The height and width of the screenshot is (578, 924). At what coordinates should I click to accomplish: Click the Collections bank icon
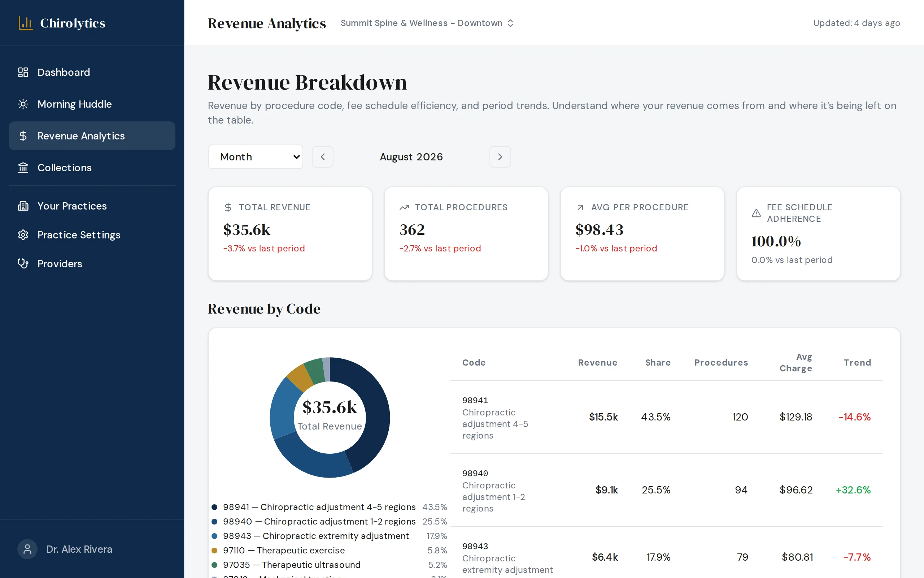coord(23,167)
